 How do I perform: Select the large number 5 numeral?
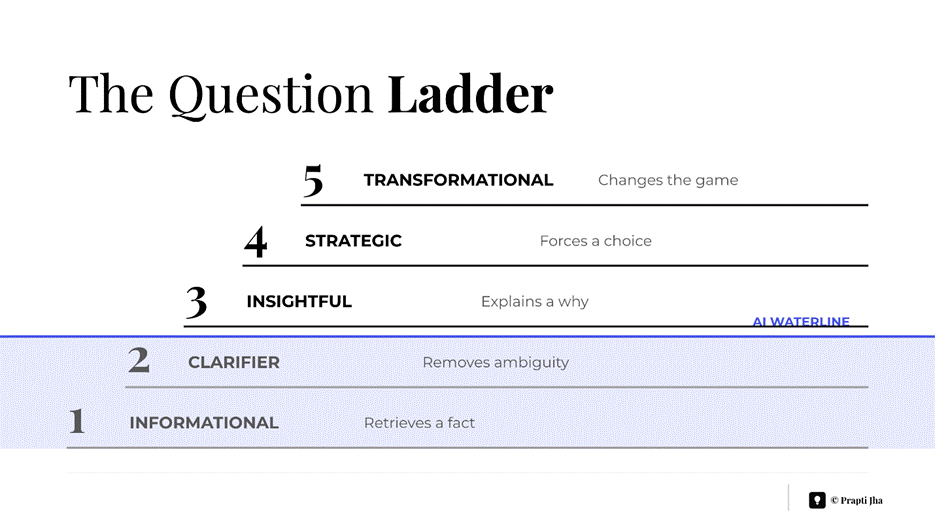tap(313, 181)
